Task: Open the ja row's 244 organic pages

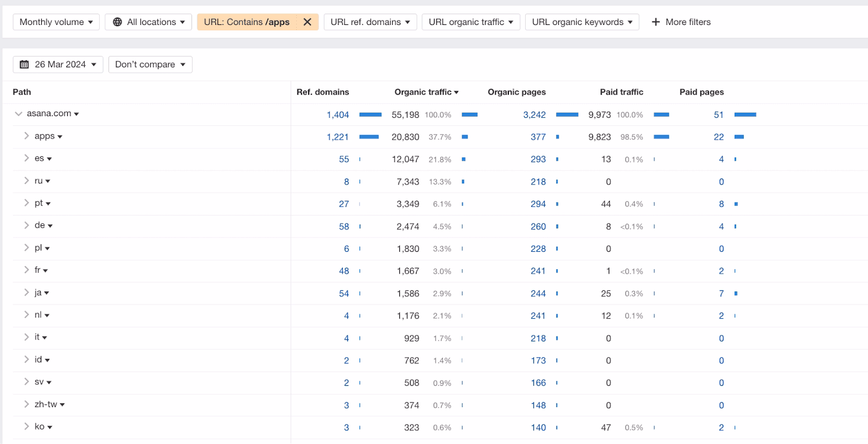Action: click(538, 294)
